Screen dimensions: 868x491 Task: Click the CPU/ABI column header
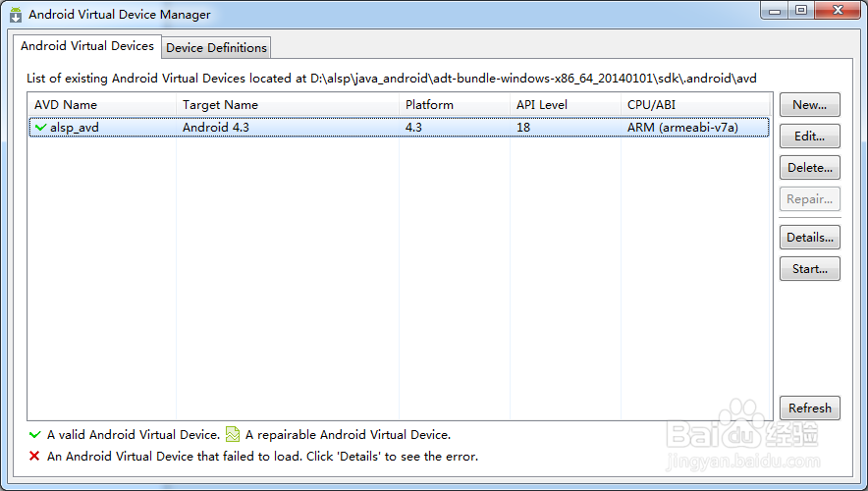(695, 105)
